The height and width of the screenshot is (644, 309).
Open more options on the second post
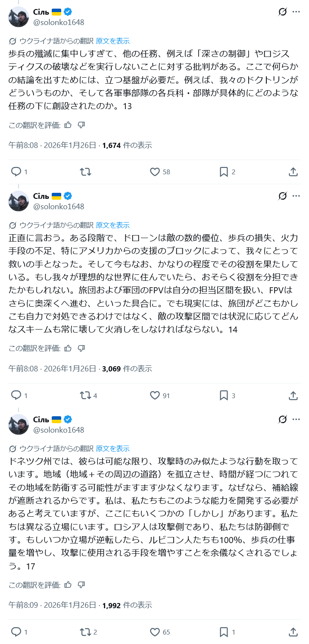tap(296, 196)
